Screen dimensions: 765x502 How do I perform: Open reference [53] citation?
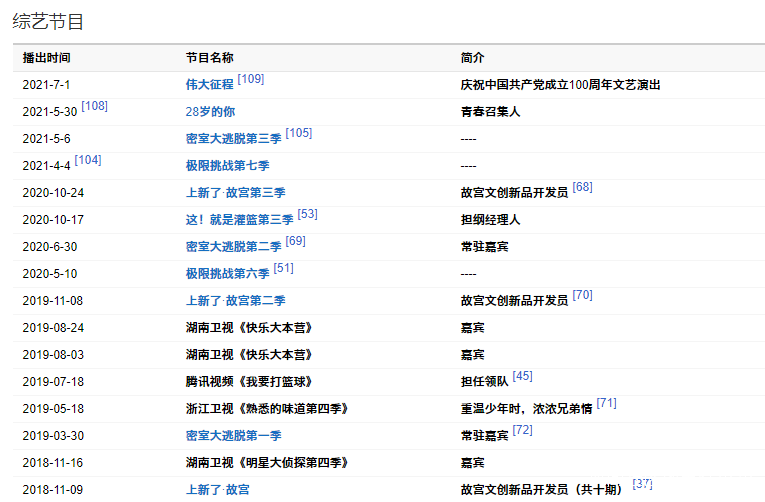(x=307, y=214)
